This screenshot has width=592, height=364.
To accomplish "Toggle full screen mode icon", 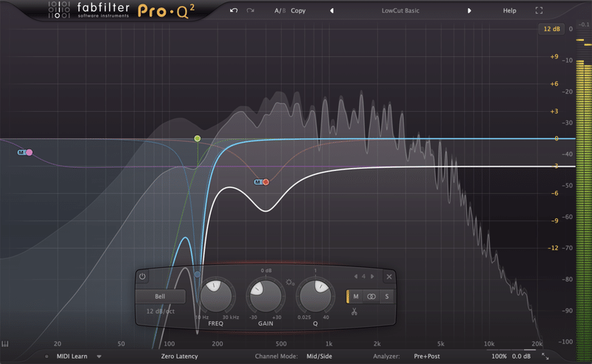I will (539, 10).
